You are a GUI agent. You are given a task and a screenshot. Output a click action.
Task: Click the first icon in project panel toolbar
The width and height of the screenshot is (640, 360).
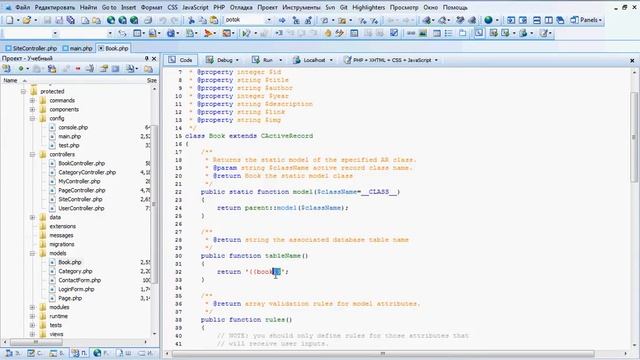7,69
